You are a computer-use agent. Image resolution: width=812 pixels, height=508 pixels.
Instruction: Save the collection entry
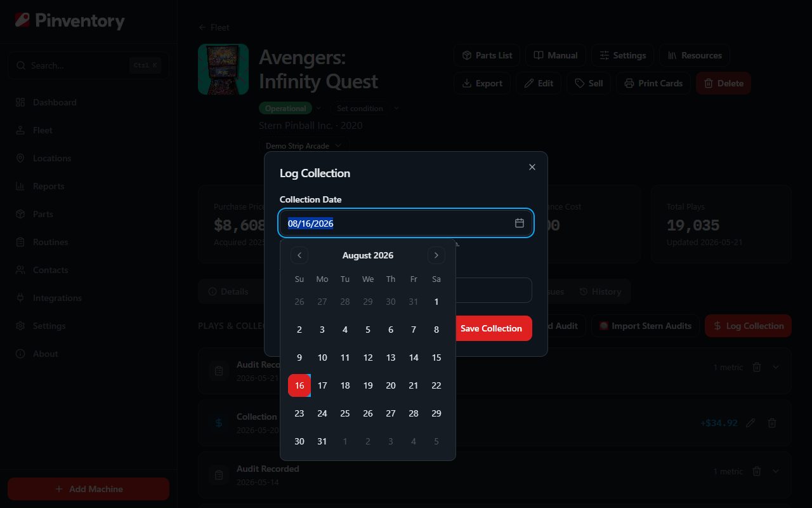point(491,328)
